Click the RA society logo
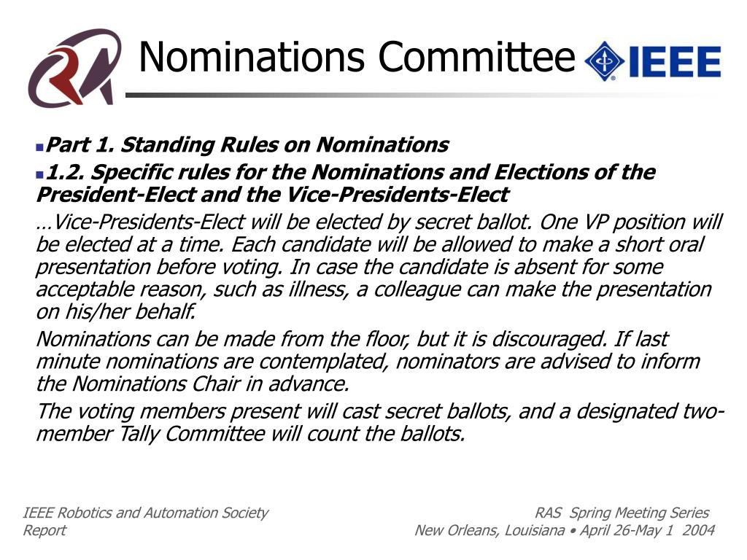The height and width of the screenshot is (560, 747). pyautogui.click(x=74, y=67)
